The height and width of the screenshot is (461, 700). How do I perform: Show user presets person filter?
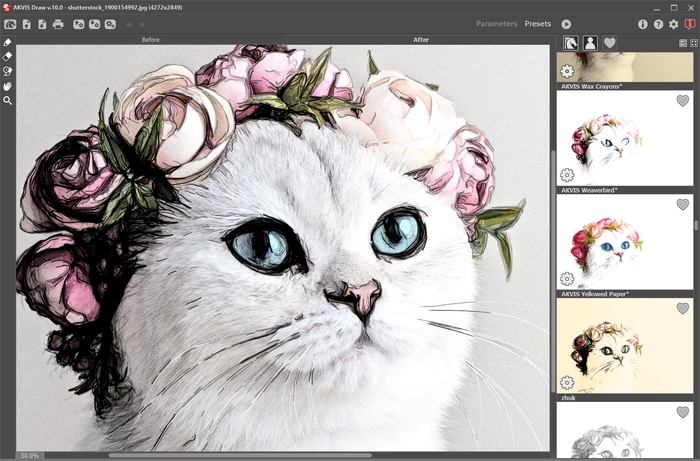click(590, 43)
